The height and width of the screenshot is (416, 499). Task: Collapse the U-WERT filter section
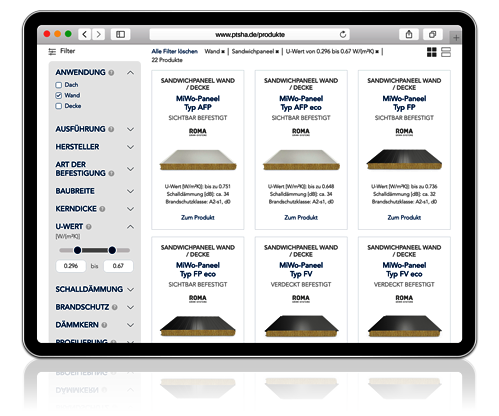tap(131, 227)
